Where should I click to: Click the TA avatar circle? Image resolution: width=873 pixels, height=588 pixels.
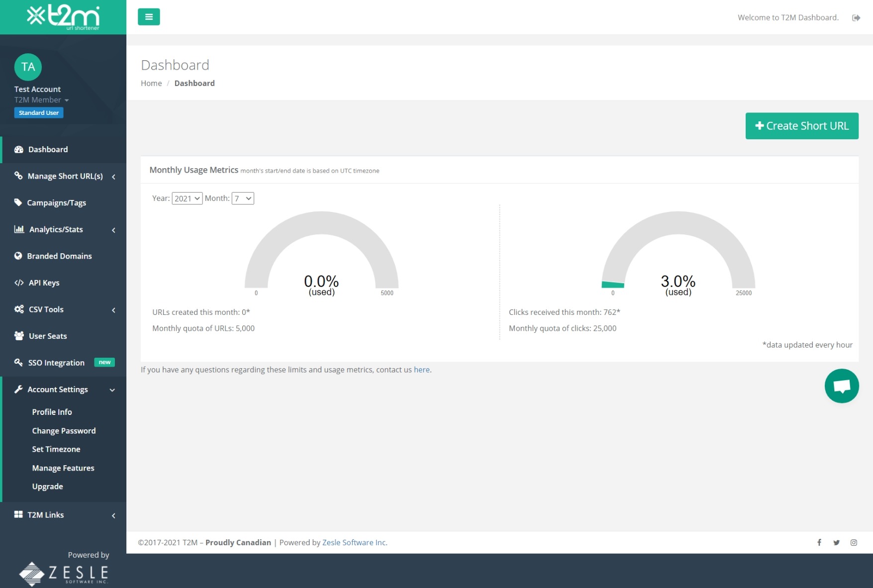(28, 67)
